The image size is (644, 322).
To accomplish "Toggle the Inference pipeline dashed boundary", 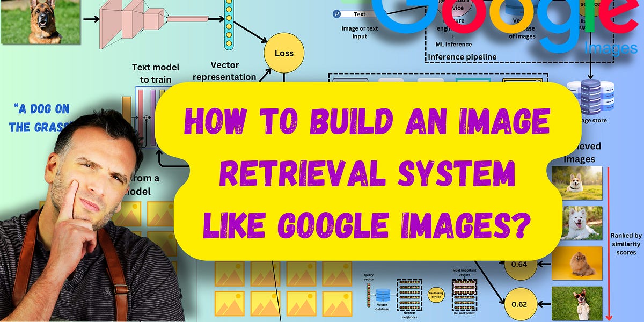I will coord(463,56).
